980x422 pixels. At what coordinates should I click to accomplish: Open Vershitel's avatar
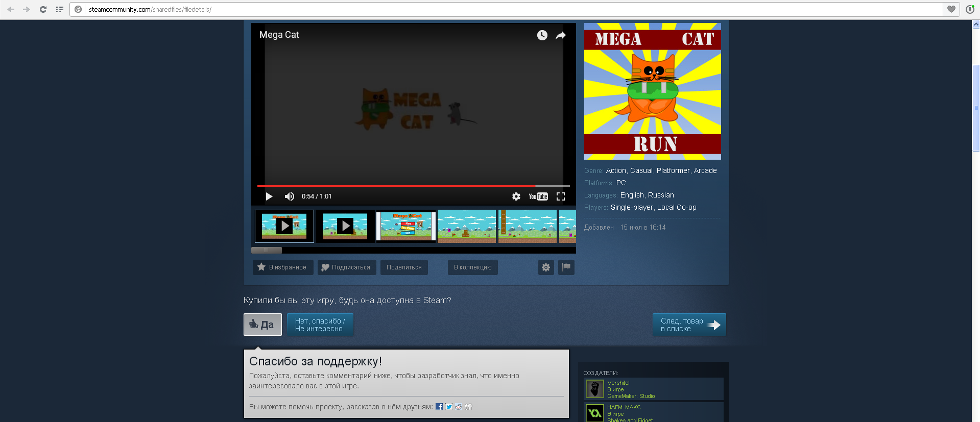click(x=594, y=389)
